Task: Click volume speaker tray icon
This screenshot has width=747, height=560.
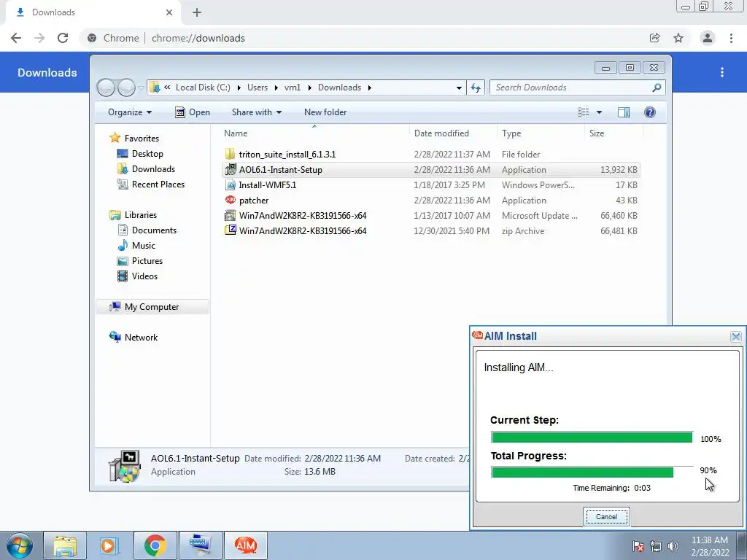Action: point(673,546)
